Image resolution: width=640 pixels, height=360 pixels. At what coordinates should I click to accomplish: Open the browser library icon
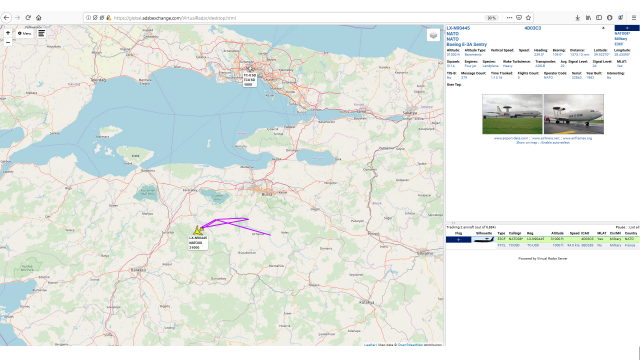point(588,18)
